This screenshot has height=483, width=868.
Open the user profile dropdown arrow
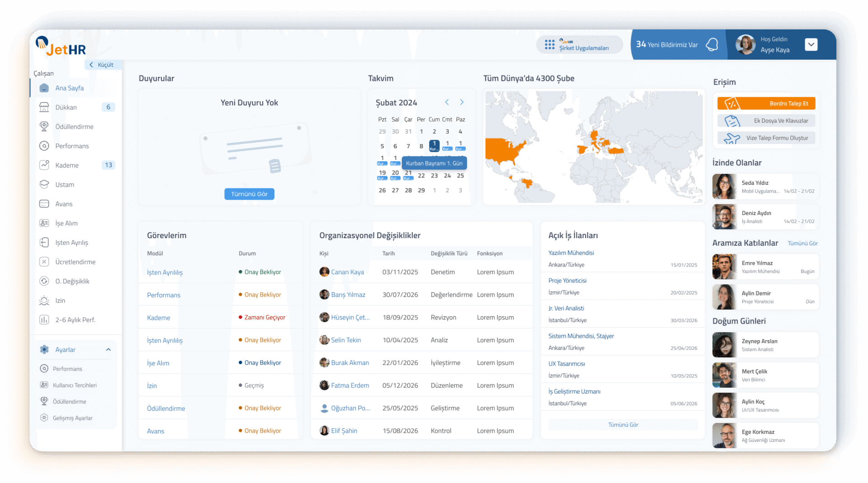tap(811, 44)
